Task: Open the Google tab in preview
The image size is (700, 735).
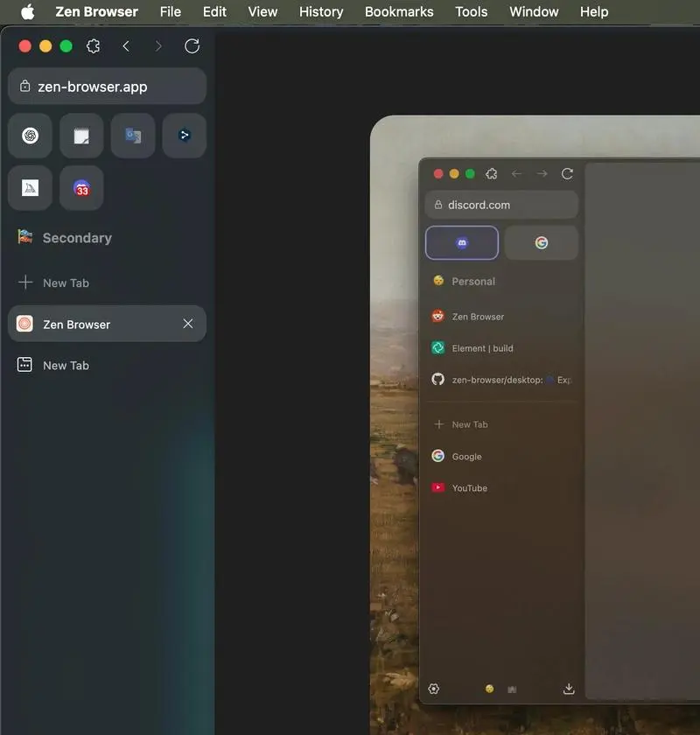Action: 501,456
